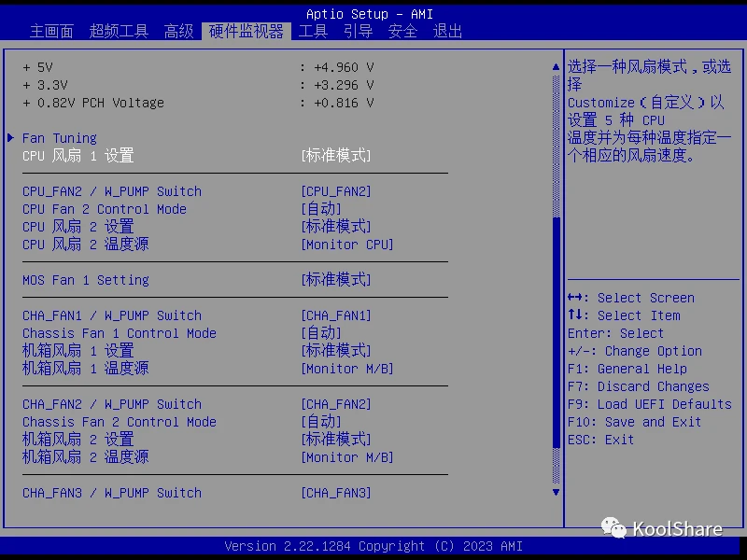
Task: Switch to the 超频工具 tab
Action: pos(119,32)
